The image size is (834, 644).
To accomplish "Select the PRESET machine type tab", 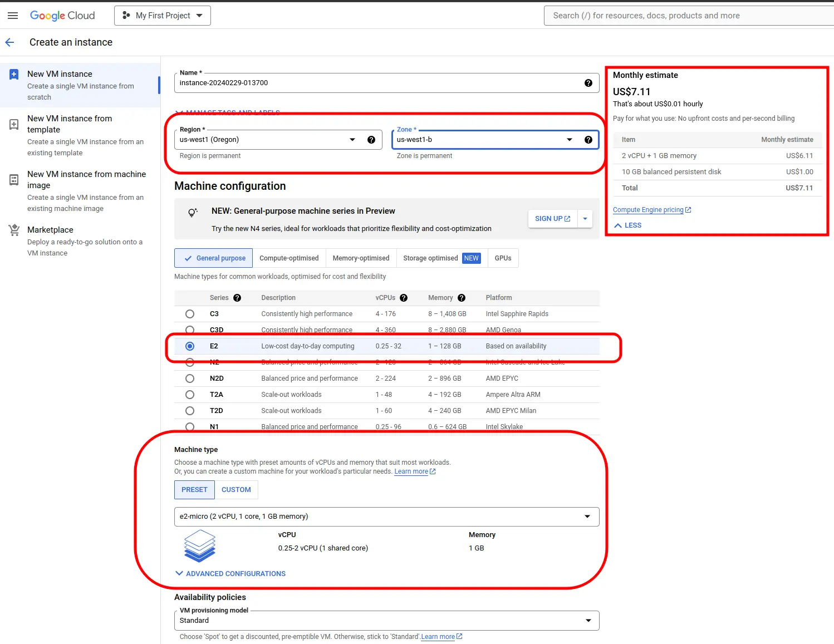I will [x=194, y=490].
